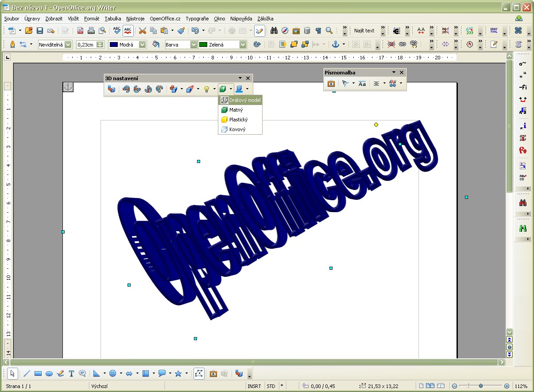This screenshot has height=392, width=534.
Task: Open the Fontwork Gallery in Písmomalba
Action: coord(331,83)
